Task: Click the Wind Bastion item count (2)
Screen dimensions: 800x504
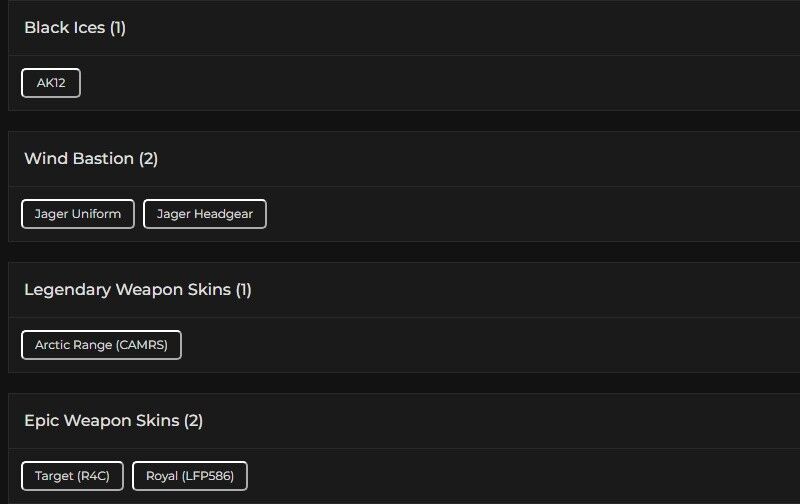Action: tap(148, 159)
